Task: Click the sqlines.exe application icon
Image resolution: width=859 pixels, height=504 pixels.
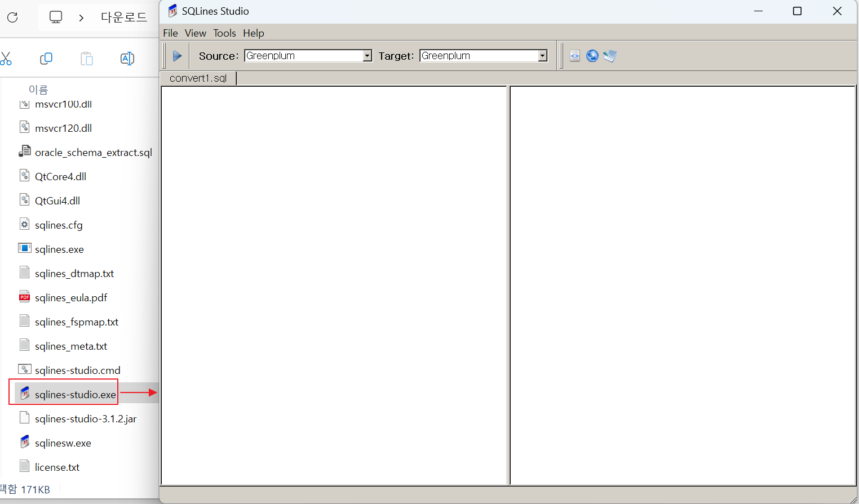Action: pyautogui.click(x=25, y=248)
